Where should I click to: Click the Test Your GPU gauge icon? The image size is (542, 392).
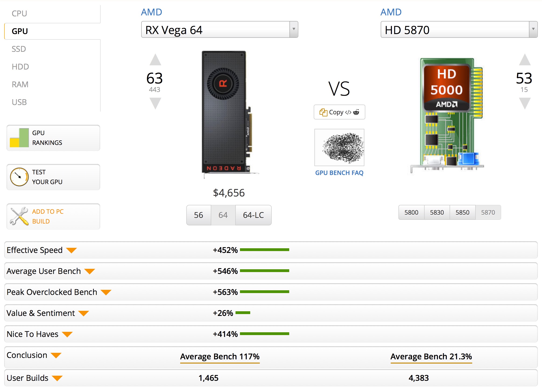19,177
